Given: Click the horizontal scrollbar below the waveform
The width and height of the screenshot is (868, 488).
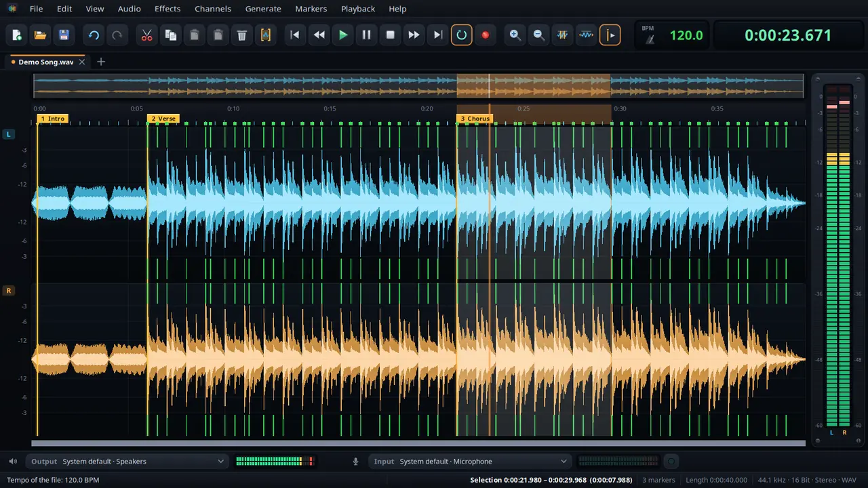Looking at the screenshot, I should pyautogui.click(x=418, y=443).
